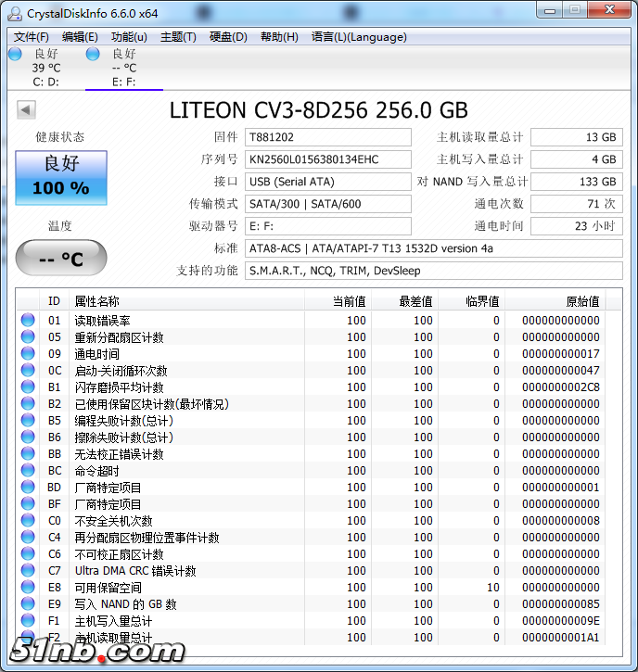Viewport: 638px width, 672px height.
Task: Click the serial number field
Action: (x=328, y=159)
